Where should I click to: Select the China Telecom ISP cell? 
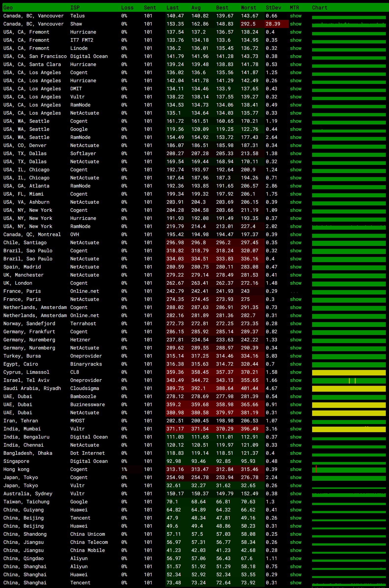pos(89,542)
